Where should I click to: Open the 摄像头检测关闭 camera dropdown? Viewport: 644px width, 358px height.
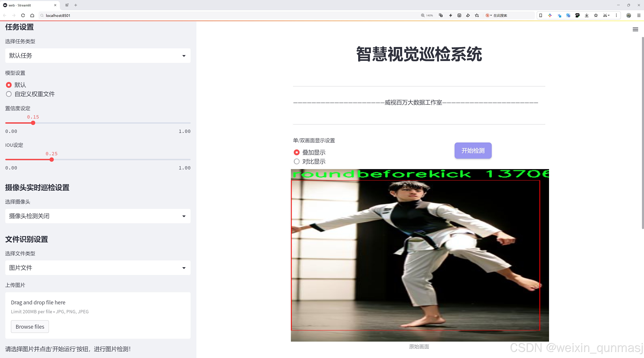tap(98, 216)
